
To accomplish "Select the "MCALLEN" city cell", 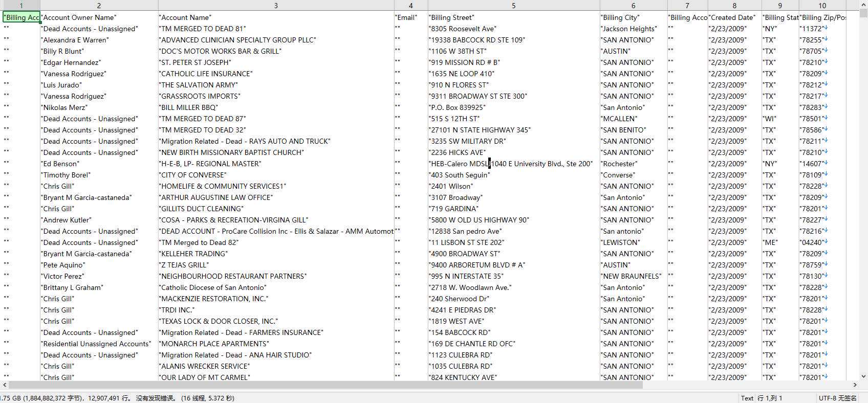I will click(x=633, y=119).
